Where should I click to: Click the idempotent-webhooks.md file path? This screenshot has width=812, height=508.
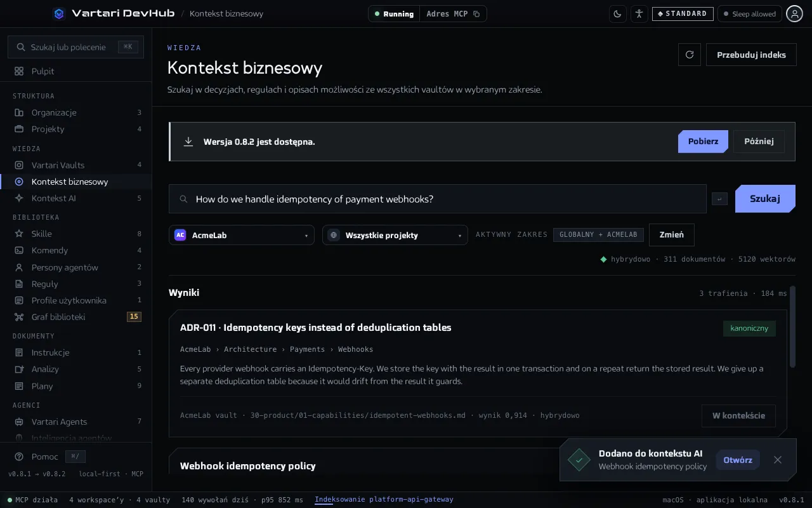[358, 415]
